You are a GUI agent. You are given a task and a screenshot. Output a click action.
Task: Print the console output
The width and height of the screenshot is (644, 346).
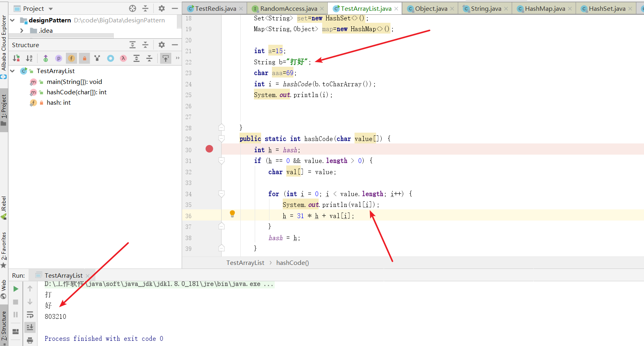(x=30, y=340)
